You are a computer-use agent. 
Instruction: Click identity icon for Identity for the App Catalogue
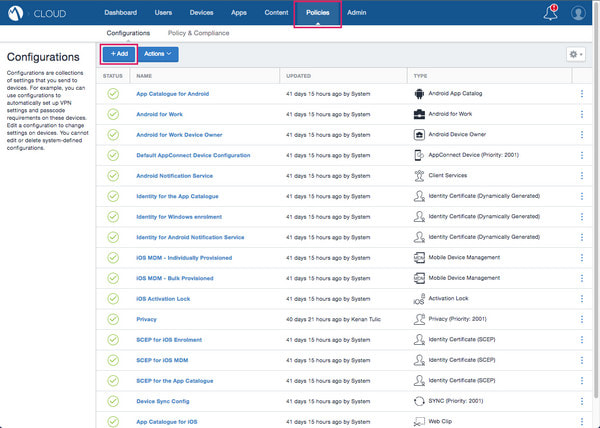pos(419,196)
